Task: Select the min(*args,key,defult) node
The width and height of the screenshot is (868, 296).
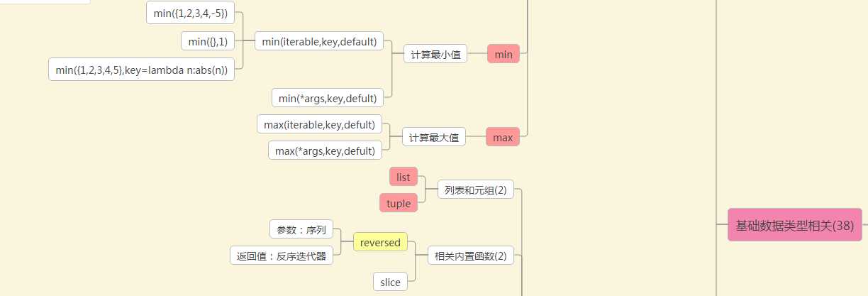Action: (328, 98)
